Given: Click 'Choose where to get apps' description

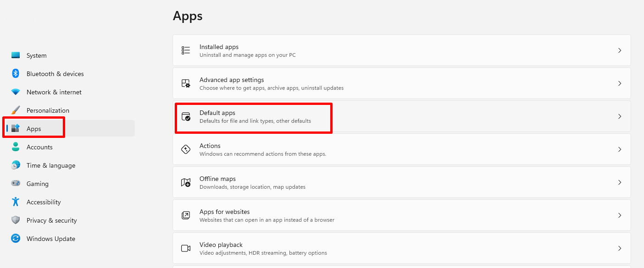Looking at the screenshot, I should 272,88.
